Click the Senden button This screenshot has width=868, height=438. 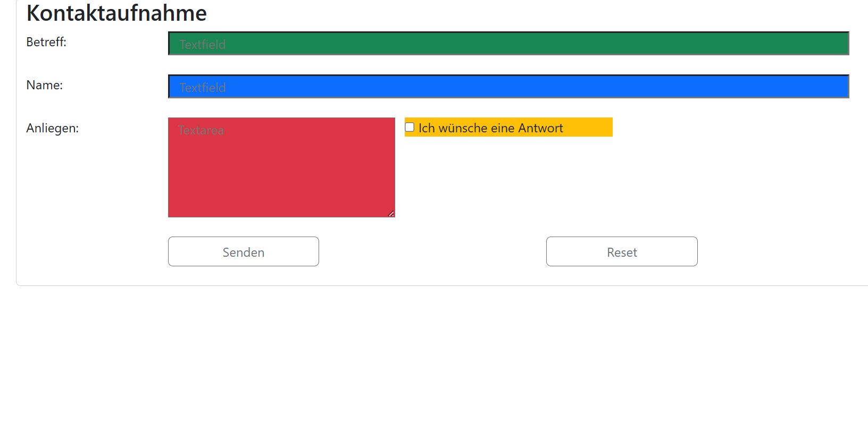pos(244,251)
